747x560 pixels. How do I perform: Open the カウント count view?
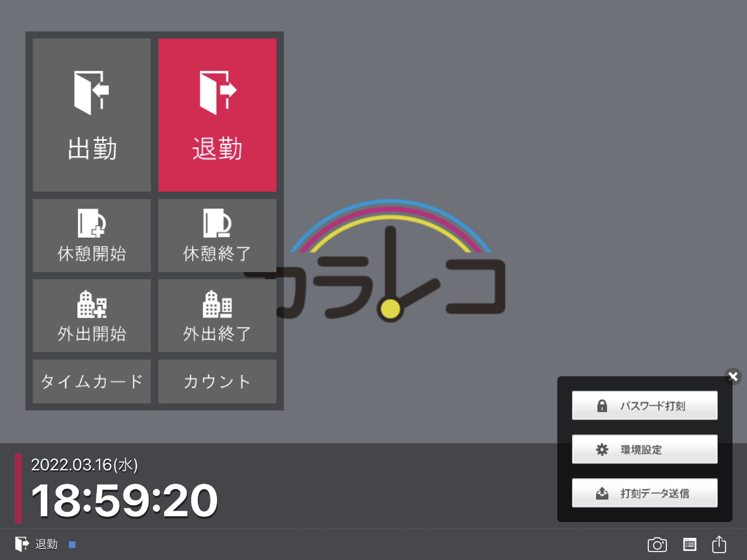[217, 381]
